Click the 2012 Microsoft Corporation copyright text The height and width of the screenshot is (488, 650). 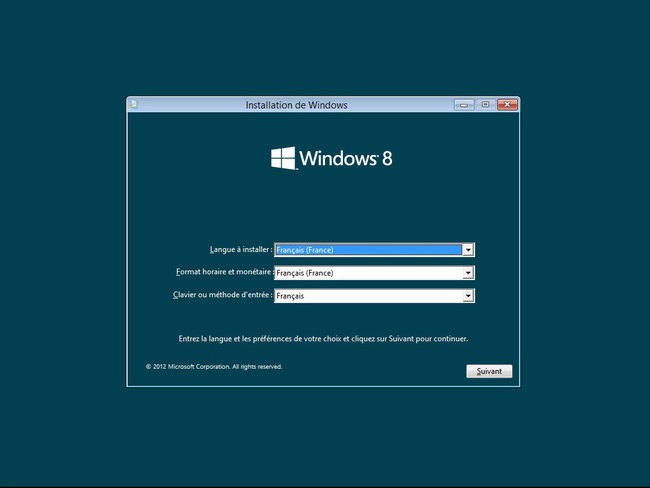tap(214, 367)
